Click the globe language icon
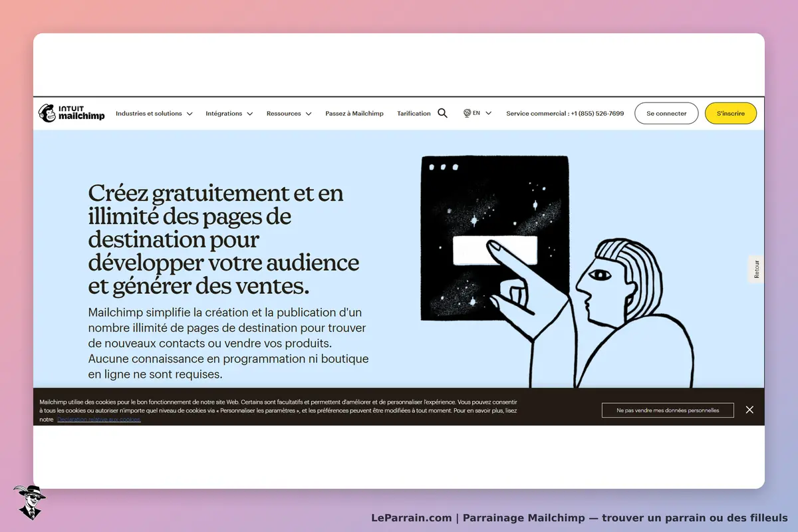 [x=467, y=113]
